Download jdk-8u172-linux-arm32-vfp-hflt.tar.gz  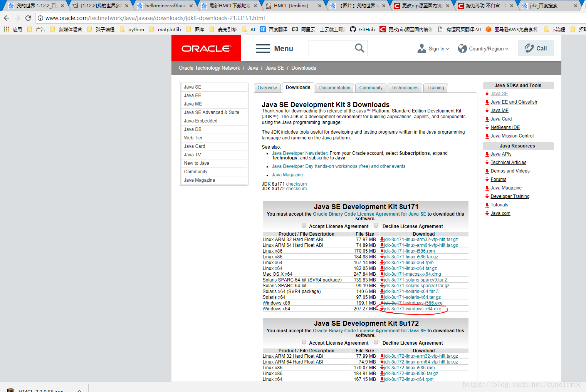[421, 356]
